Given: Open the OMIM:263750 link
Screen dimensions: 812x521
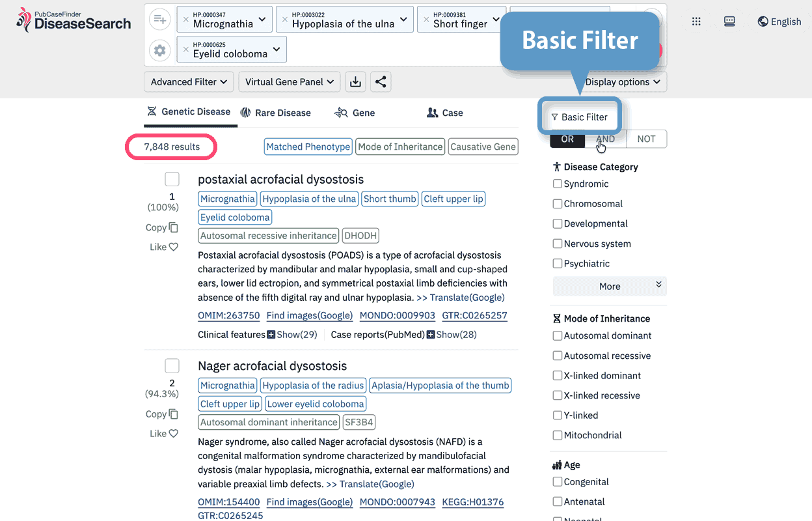Looking at the screenshot, I should coord(228,316).
